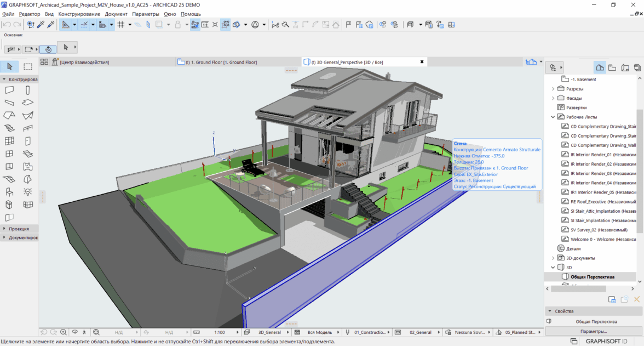Choose the Stair tool
644x346 pixels.
coord(9,128)
